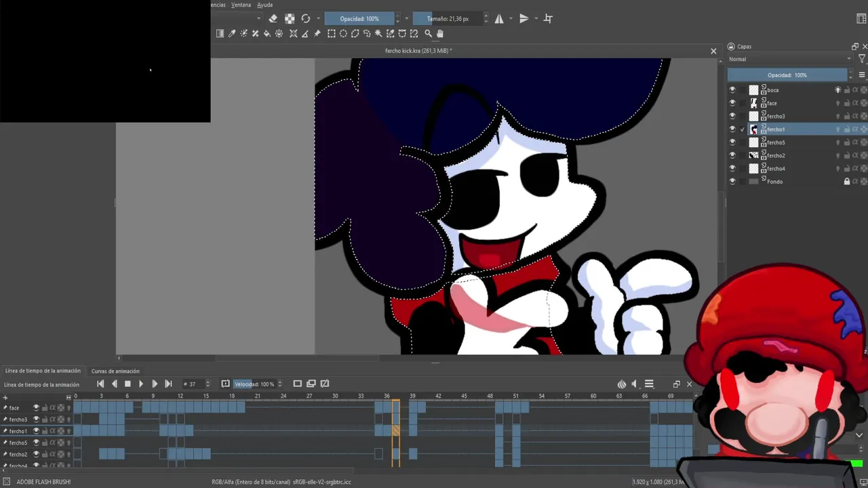Toggle vertical mirror tool
This screenshot has height=488, width=868.
(524, 19)
